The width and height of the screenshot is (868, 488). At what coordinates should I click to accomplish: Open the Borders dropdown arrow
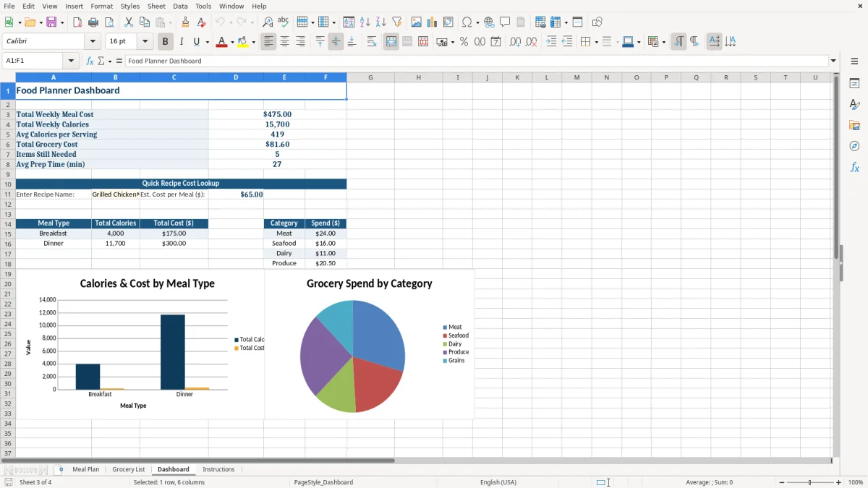(x=595, y=42)
